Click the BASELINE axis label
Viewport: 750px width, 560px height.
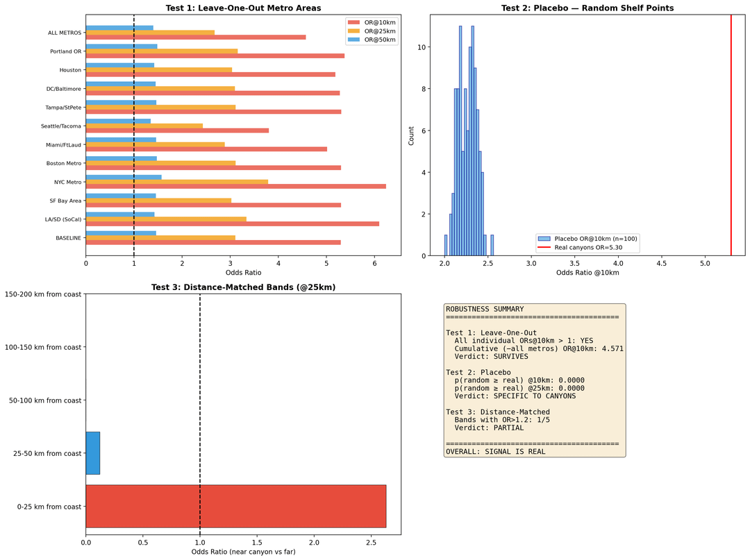pos(67,239)
